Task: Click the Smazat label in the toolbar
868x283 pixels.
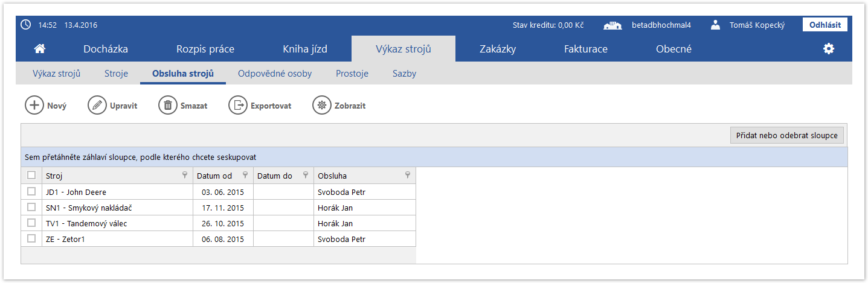Action: (x=194, y=106)
